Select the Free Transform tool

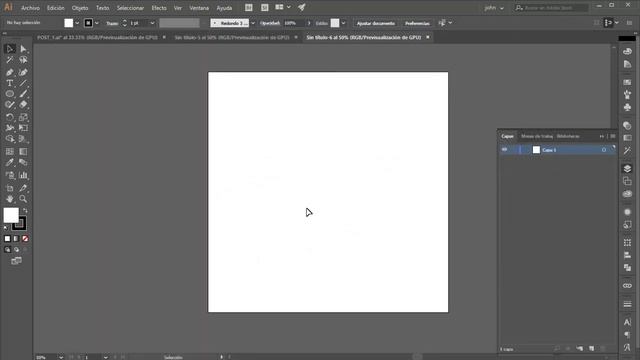tap(23, 128)
